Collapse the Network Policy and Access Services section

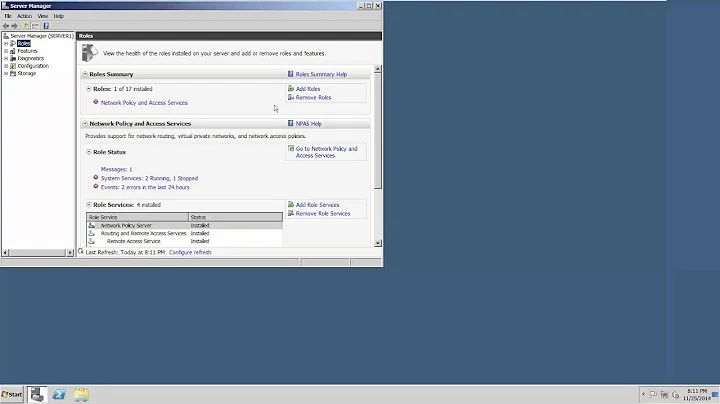click(x=85, y=123)
